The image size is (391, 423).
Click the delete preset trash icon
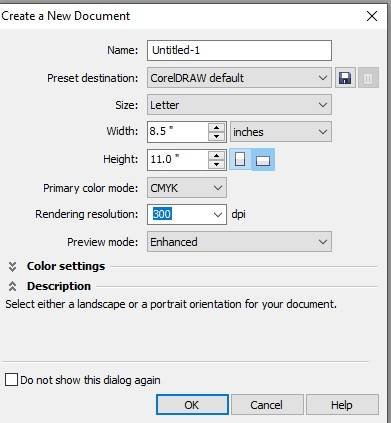368,78
